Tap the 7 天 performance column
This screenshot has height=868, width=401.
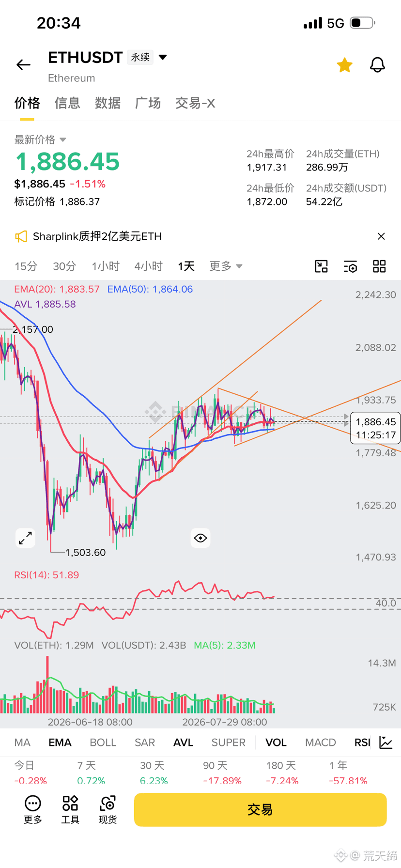pos(91,773)
